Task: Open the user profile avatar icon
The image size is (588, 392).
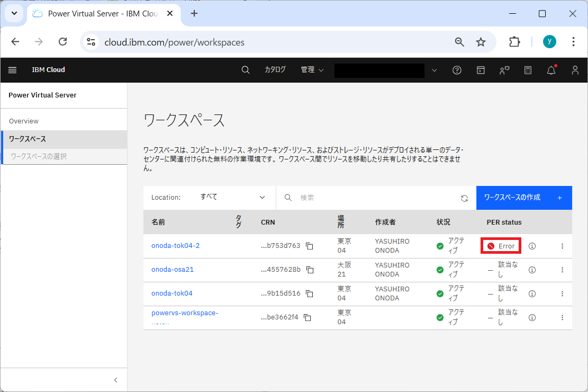Action: point(575,70)
